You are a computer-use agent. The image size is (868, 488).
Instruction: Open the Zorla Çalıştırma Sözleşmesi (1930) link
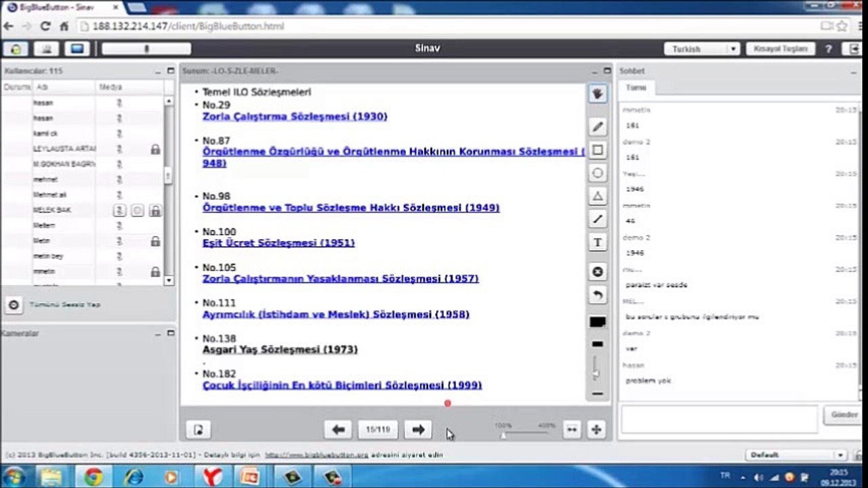295,117
